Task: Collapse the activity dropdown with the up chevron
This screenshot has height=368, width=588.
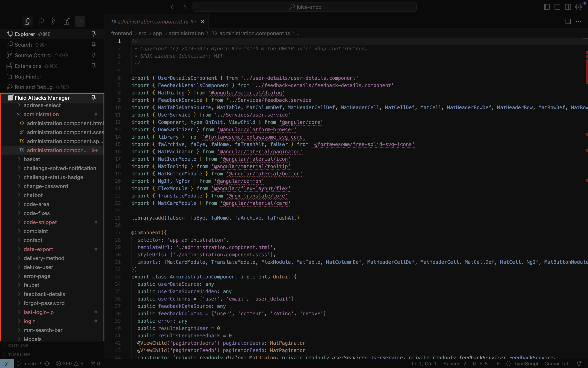Action: pos(80,21)
